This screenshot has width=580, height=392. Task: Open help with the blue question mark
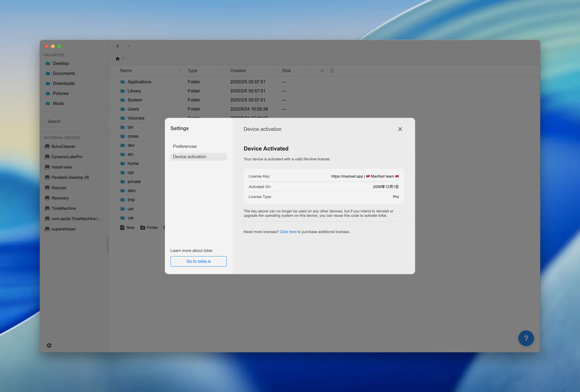click(526, 338)
